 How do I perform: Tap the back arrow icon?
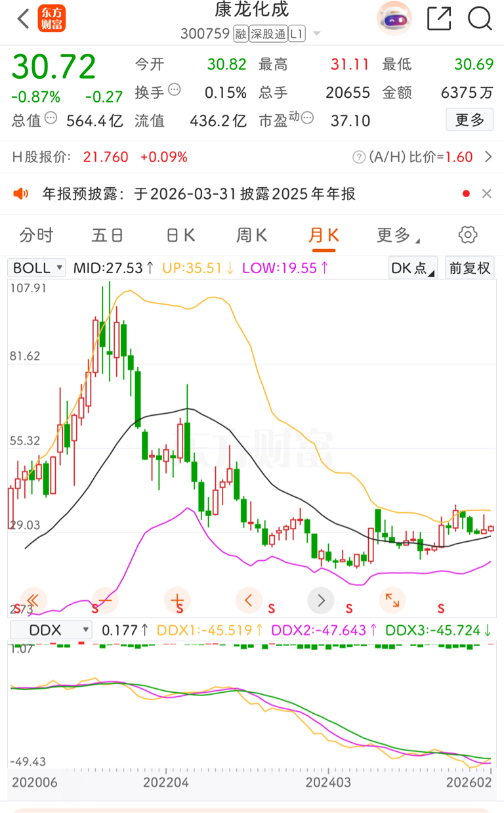(x=24, y=18)
